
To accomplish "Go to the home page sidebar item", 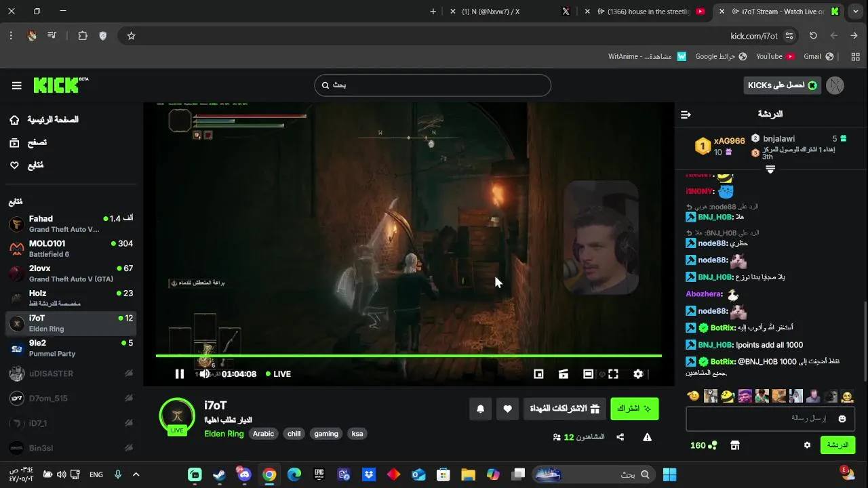I will tap(43, 119).
